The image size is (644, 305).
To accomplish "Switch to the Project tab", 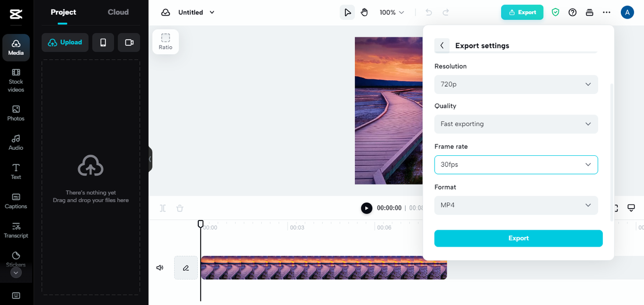I will (63, 12).
